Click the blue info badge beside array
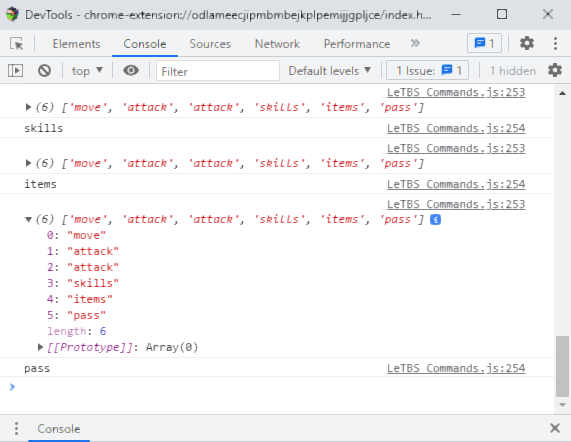571x442 pixels. pos(435,220)
